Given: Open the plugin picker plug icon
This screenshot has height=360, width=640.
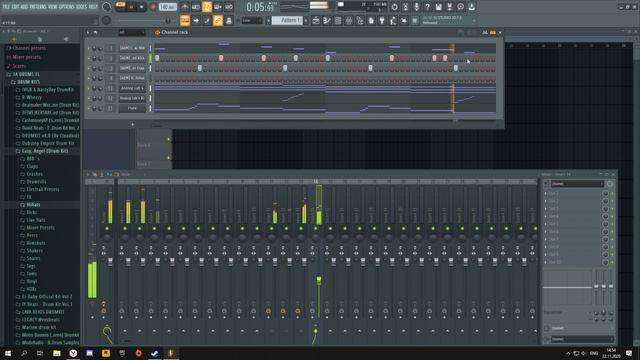Looking at the screenshot, I should (382, 20).
